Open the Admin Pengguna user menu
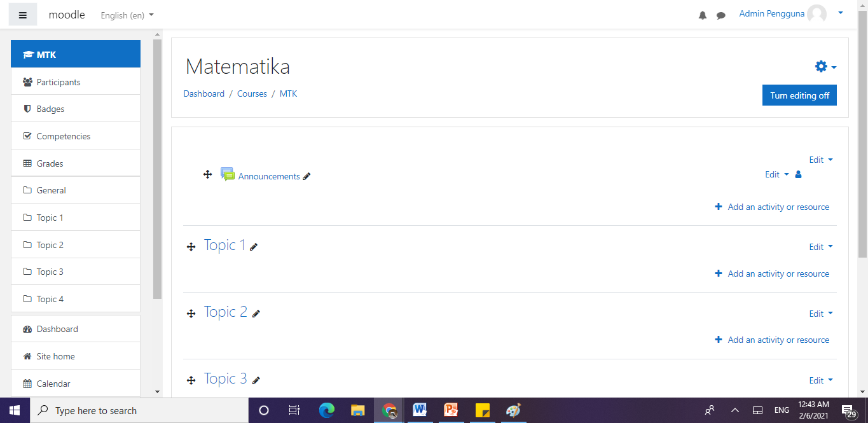Screen dimensions: 868x423 coord(791,13)
